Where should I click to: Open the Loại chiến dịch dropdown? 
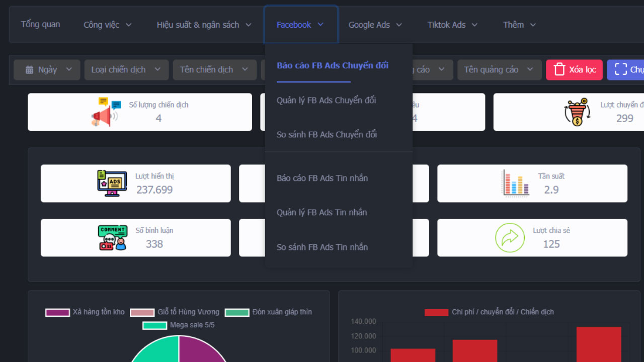click(x=126, y=70)
